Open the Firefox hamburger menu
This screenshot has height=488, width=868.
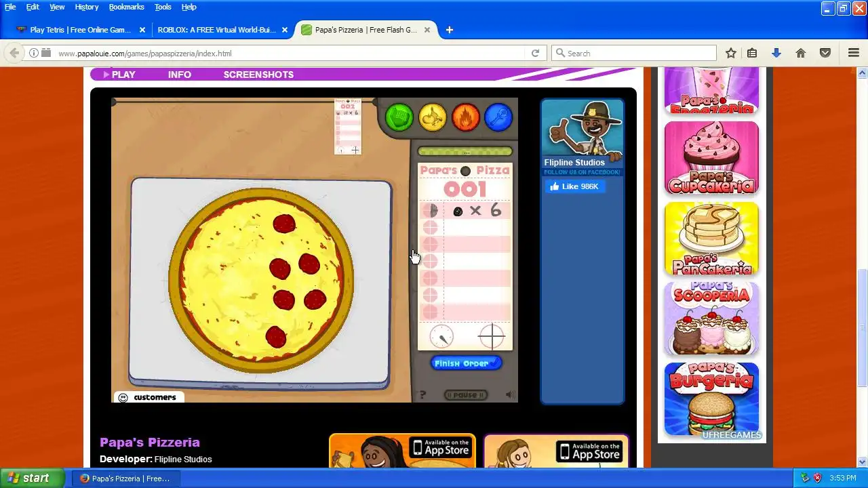(x=854, y=53)
